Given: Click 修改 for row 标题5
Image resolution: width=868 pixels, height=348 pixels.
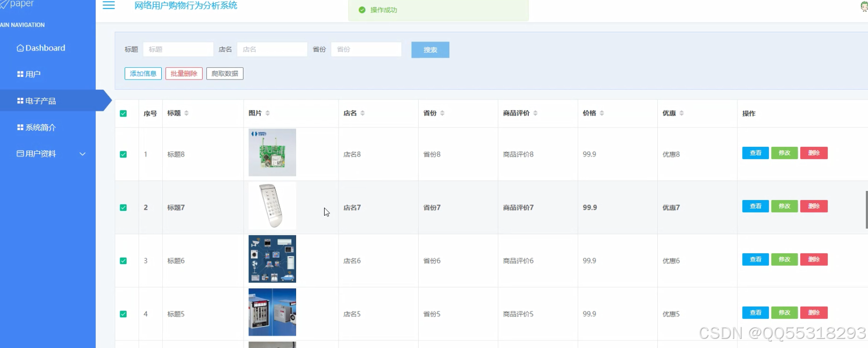Looking at the screenshot, I should click(x=784, y=313).
